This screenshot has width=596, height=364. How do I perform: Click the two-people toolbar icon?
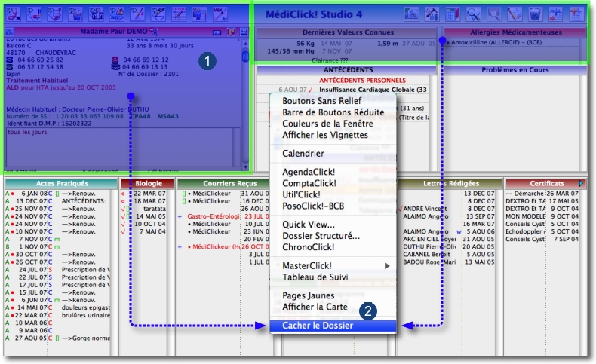(75, 14)
